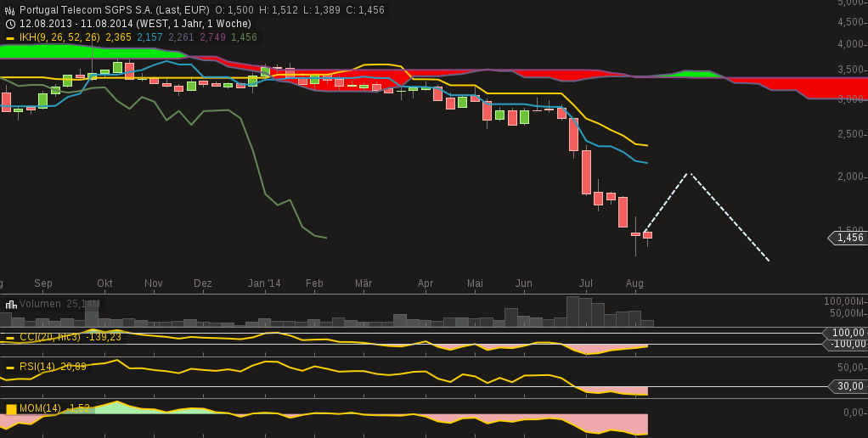This screenshot has height=438, width=868.
Task: Click the yellow dash marker before IKH
Action: [x=10, y=38]
